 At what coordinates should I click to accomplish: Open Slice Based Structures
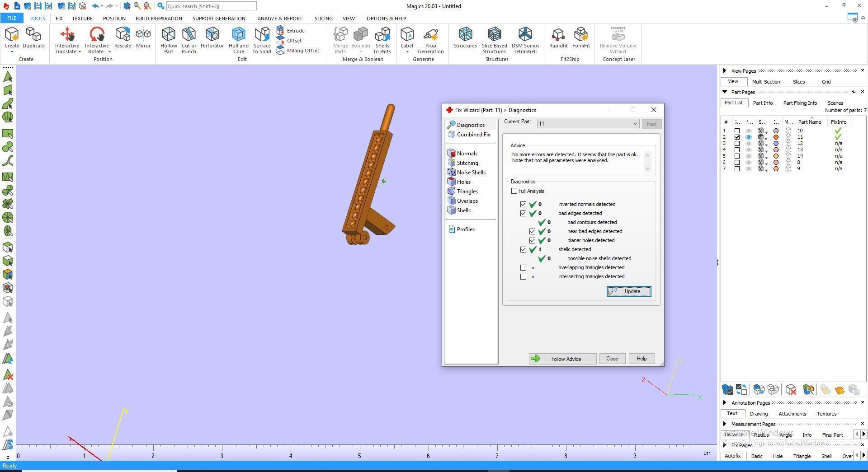(x=494, y=40)
